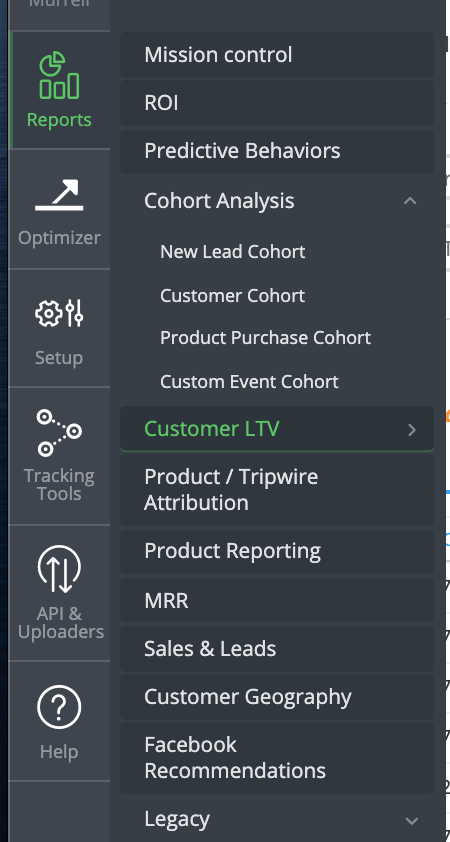Screen dimensions: 450x842
Task: Expand Customer LTV using right chevron
Action: click(412, 430)
